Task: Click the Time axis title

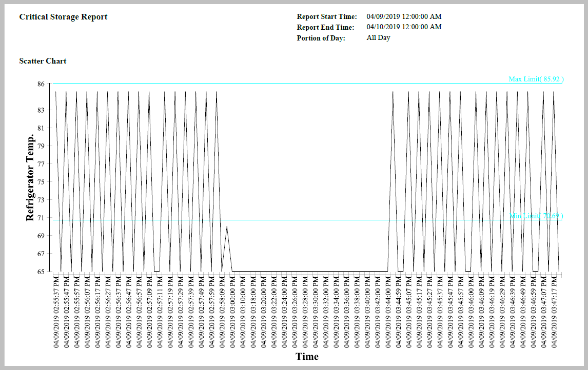Action: pyautogui.click(x=307, y=357)
